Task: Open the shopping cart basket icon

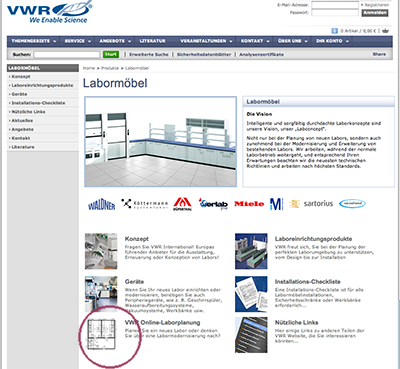Action: 385,31
